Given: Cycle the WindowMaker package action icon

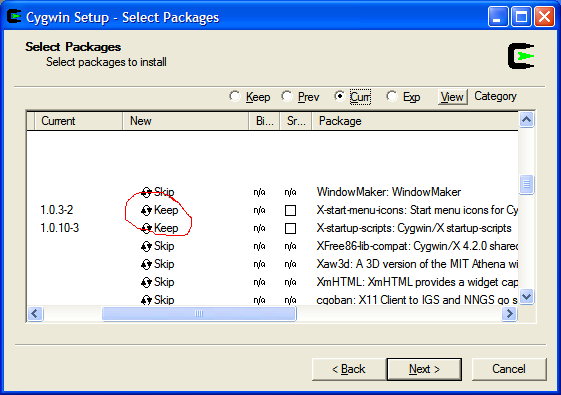Looking at the screenshot, I should pos(146,192).
